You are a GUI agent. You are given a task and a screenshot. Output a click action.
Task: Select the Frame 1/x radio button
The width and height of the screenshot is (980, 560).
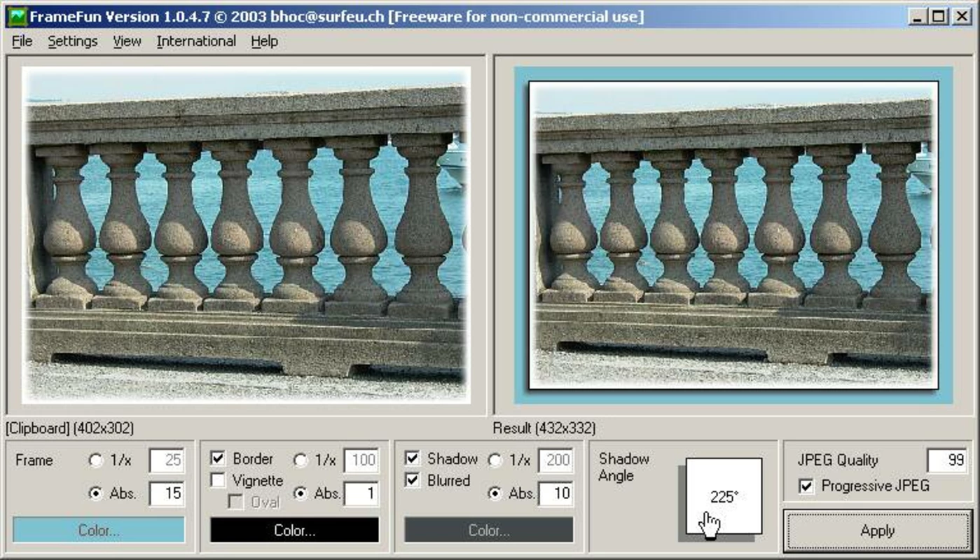coord(96,460)
